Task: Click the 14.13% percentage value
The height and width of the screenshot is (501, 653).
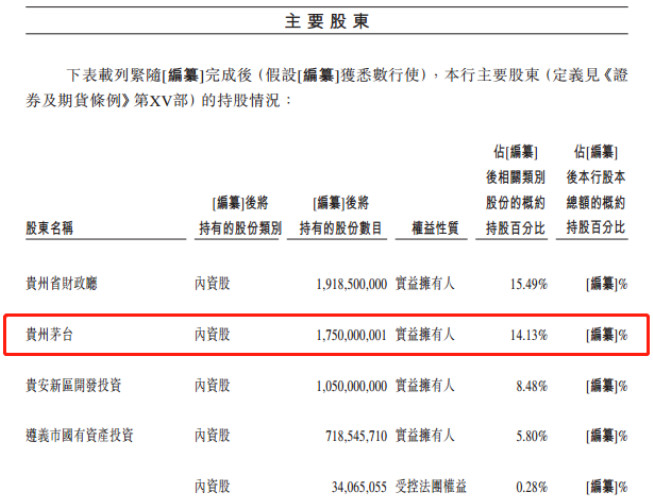Action: (527, 335)
